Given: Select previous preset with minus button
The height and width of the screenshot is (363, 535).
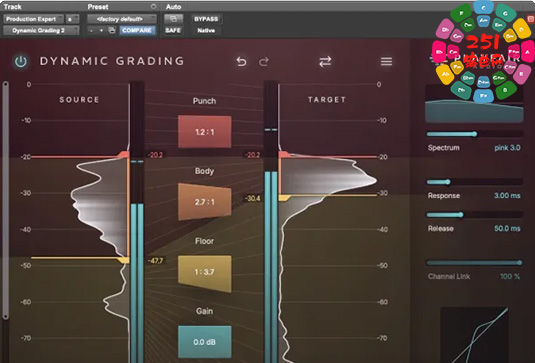Looking at the screenshot, I should pyautogui.click(x=91, y=30).
